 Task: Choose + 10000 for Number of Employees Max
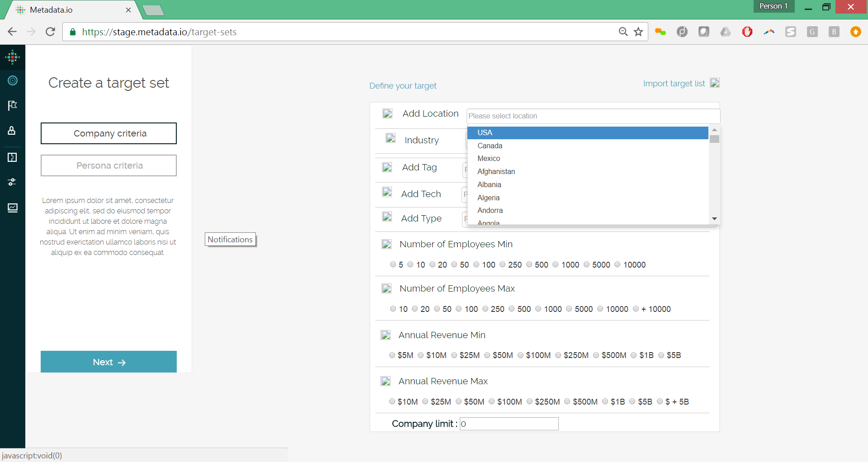coord(636,309)
